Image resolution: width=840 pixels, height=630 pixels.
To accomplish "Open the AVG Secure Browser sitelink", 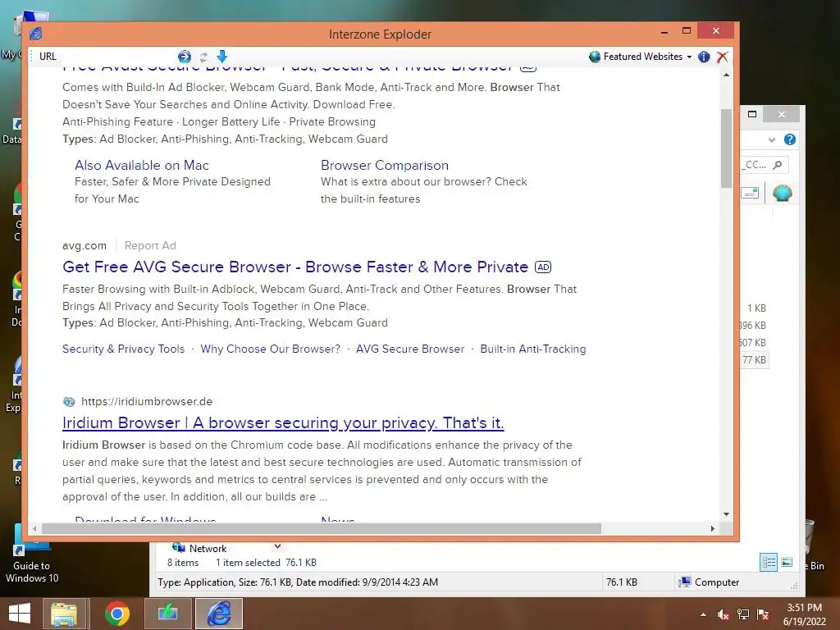I will [410, 349].
